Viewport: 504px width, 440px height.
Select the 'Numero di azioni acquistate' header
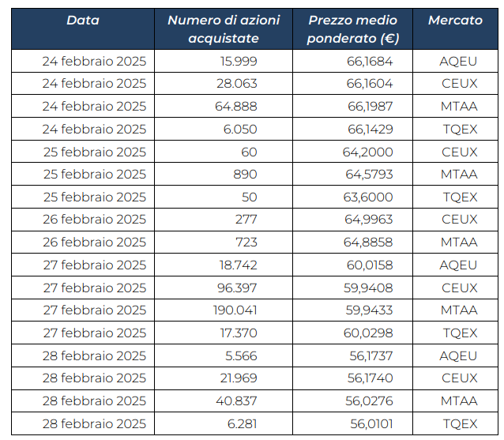pos(224,29)
